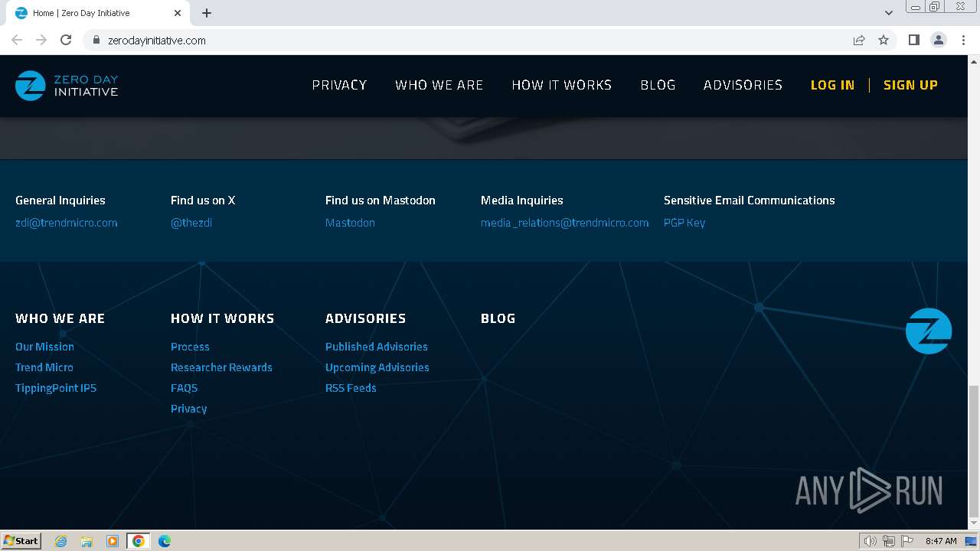The image size is (980, 551).
Task: Click the blue Z logo in footer
Action: (928, 331)
